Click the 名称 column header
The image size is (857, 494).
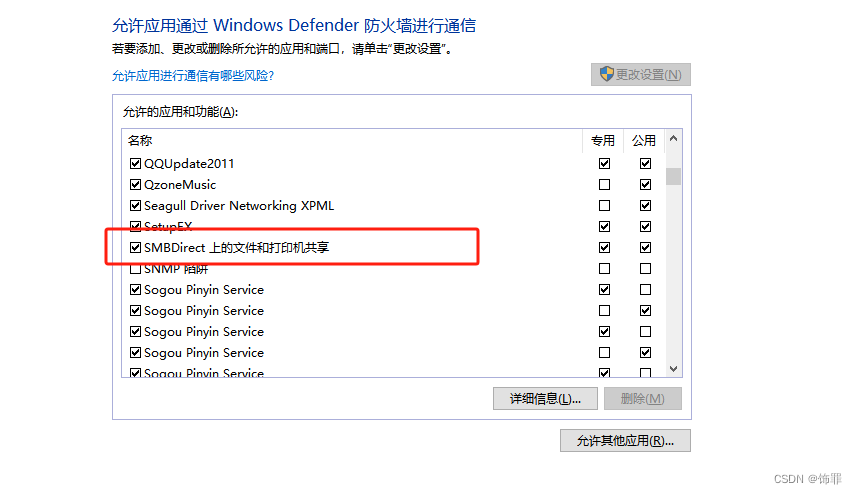(140, 140)
